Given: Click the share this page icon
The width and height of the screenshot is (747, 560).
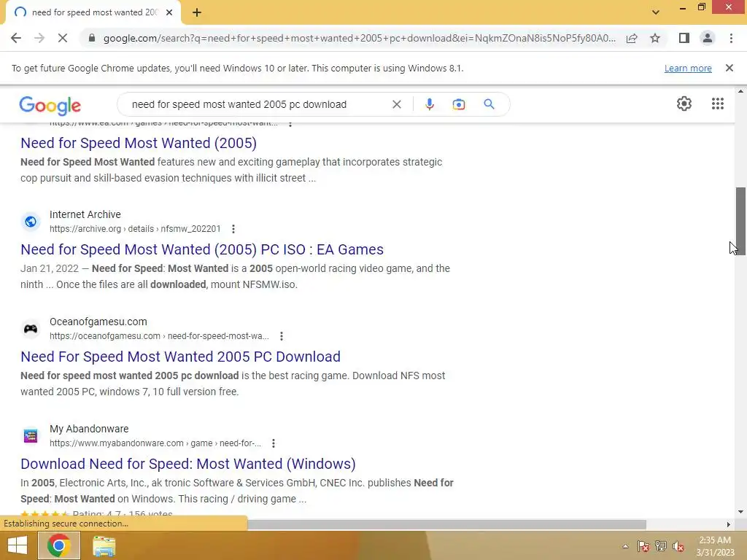Looking at the screenshot, I should (632, 38).
